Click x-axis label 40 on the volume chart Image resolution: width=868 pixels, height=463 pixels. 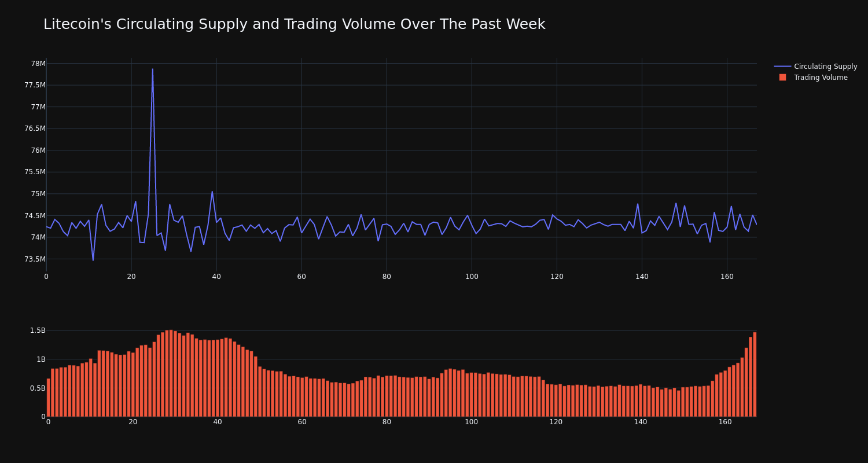218,422
